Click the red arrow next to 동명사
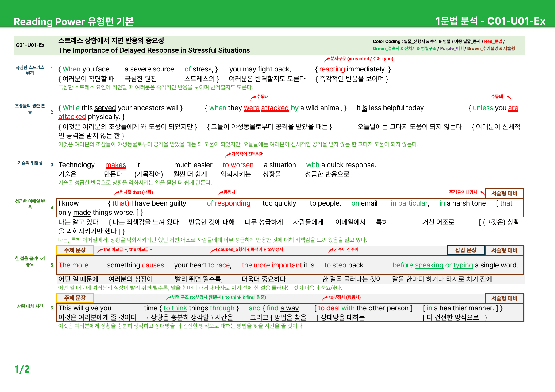The height and width of the screenshot is (392, 555). [220, 193]
